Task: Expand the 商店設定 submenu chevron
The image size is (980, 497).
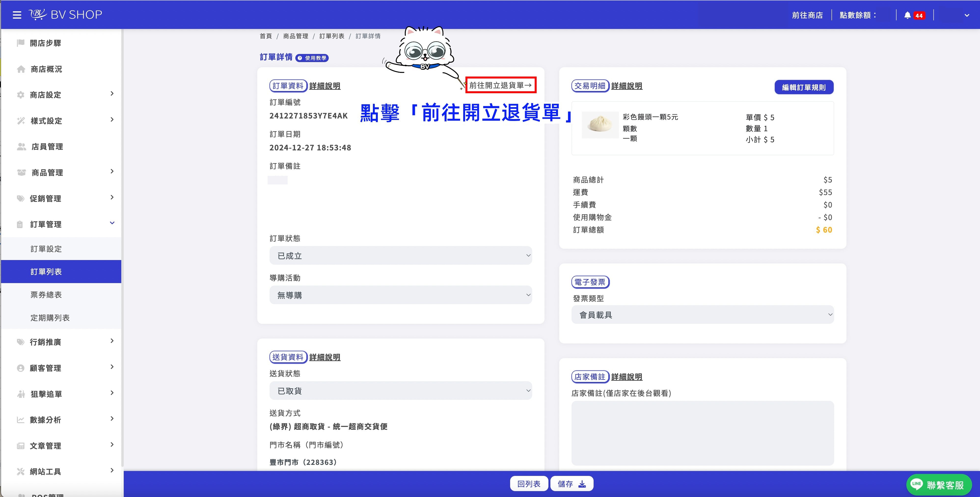Action: pyautogui.click(x=112, y=93)
